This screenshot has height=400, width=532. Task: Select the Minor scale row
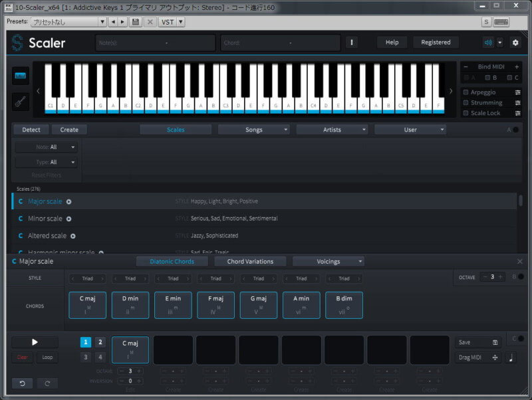264,219
